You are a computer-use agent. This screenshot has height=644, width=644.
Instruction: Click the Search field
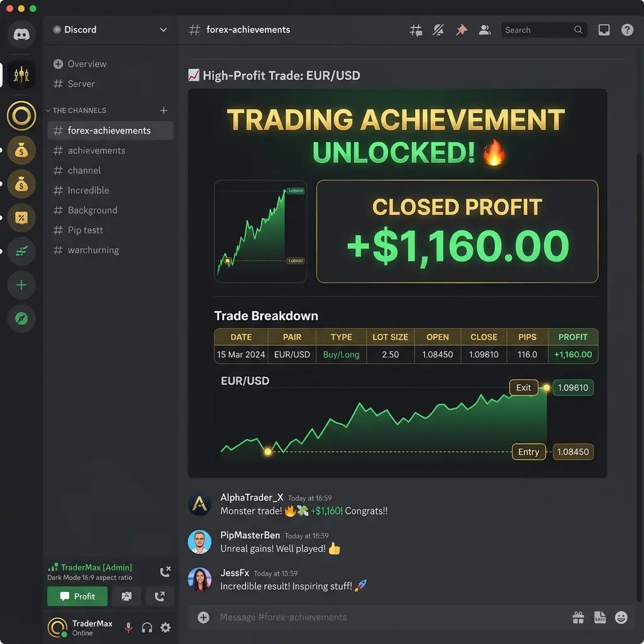click(x=544, y=30)
